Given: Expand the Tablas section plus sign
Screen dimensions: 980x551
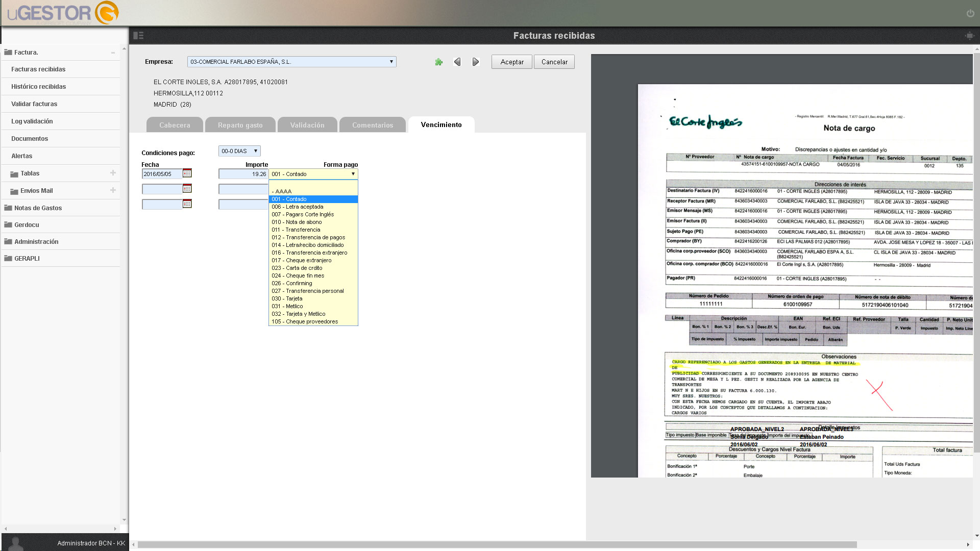Looking at the screenshot, I should coord(113,173).
